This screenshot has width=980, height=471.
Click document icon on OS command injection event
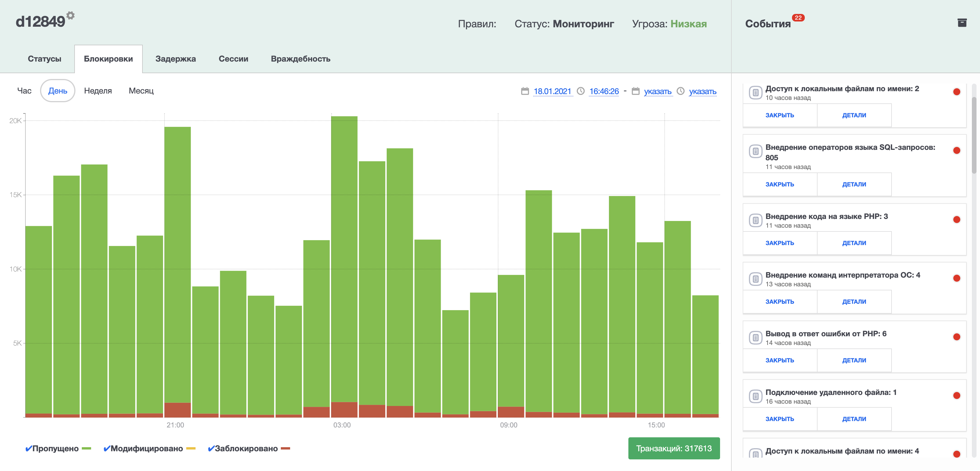pyautogui.click(x=755, y=279)
